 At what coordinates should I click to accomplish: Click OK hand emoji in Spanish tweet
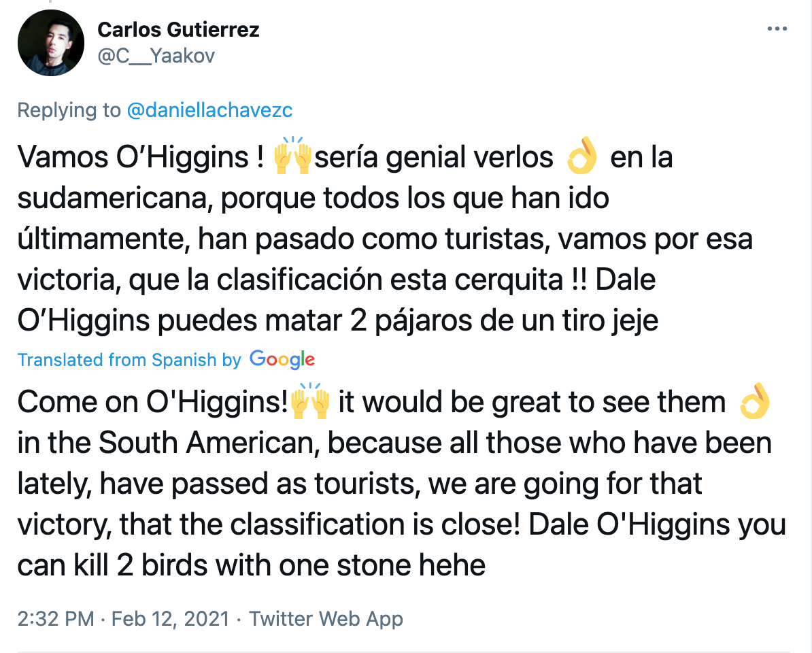[x=582, y=155]
